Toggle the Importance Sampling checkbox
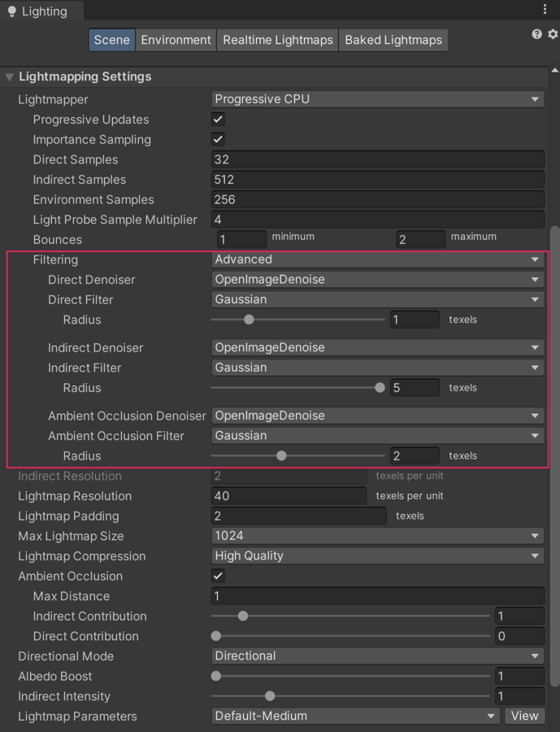The image size is (560, 732). click(x=217, y=139)
